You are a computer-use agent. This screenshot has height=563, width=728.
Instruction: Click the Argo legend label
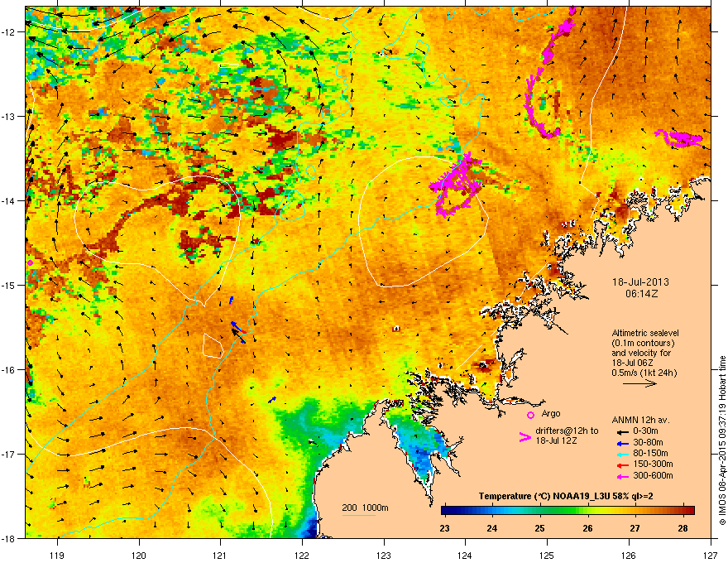[x=551, y=413]
